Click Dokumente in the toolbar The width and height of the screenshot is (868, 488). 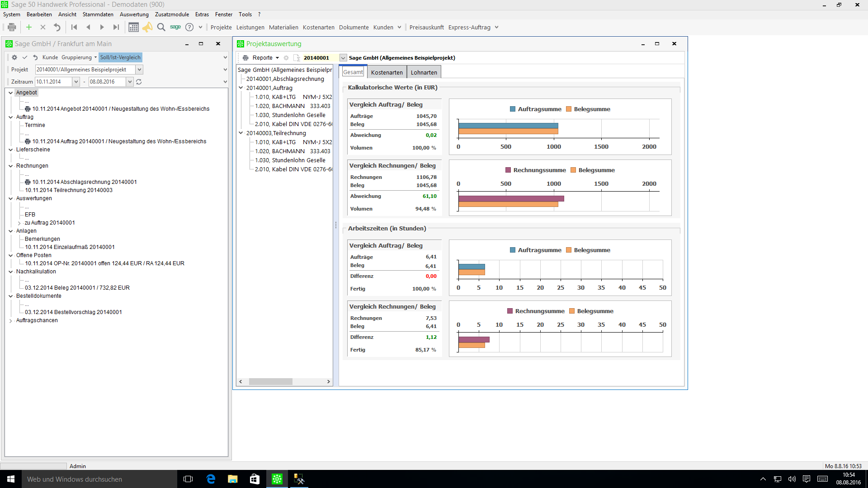tap(354, 28)
